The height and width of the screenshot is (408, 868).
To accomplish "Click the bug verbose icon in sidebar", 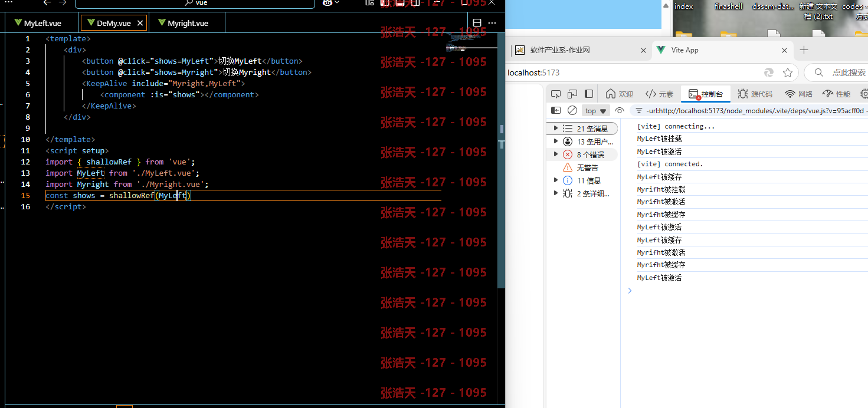I will point(568,193).
